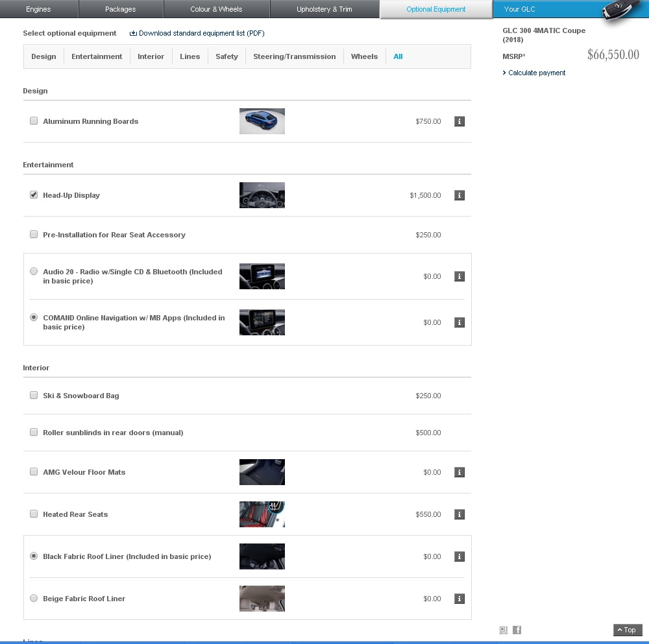
Task: Open info for AMG Velour Floor Mats
Action: click(x=459, y=472)
